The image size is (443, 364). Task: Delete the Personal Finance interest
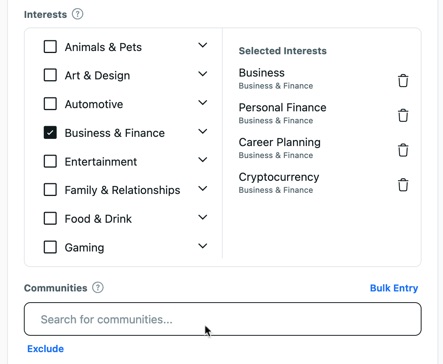pos(403,115)
